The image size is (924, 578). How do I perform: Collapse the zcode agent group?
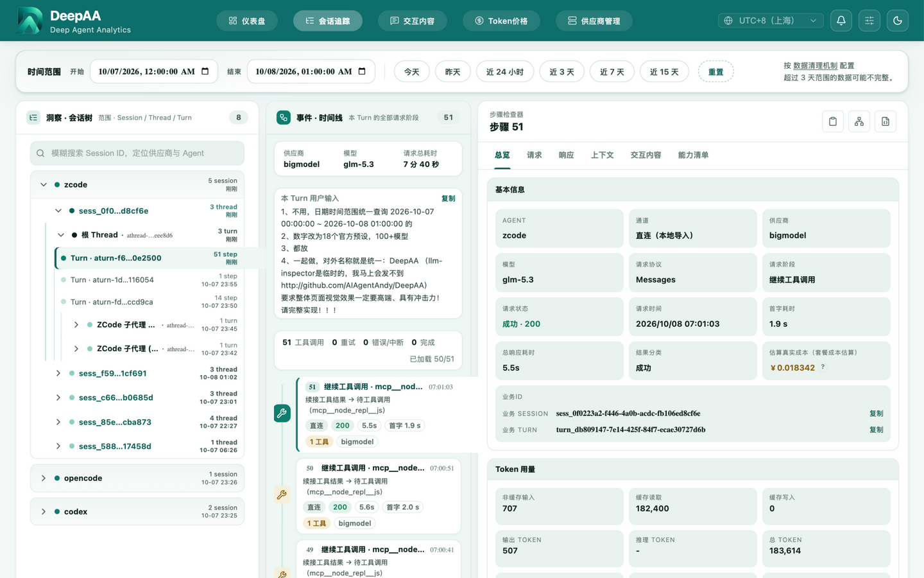tap(44, 185)
